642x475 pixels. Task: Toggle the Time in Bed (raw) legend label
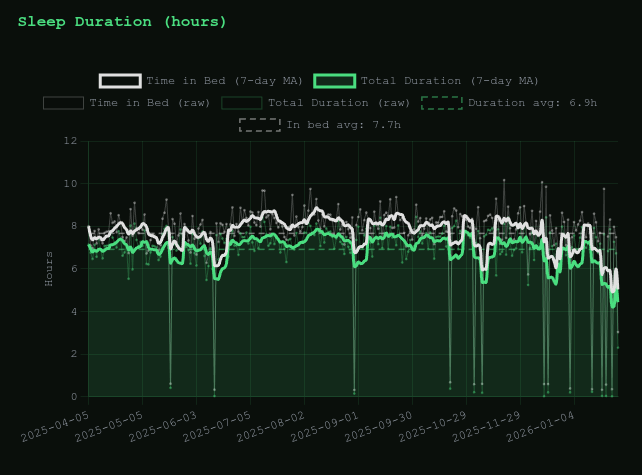146,103
